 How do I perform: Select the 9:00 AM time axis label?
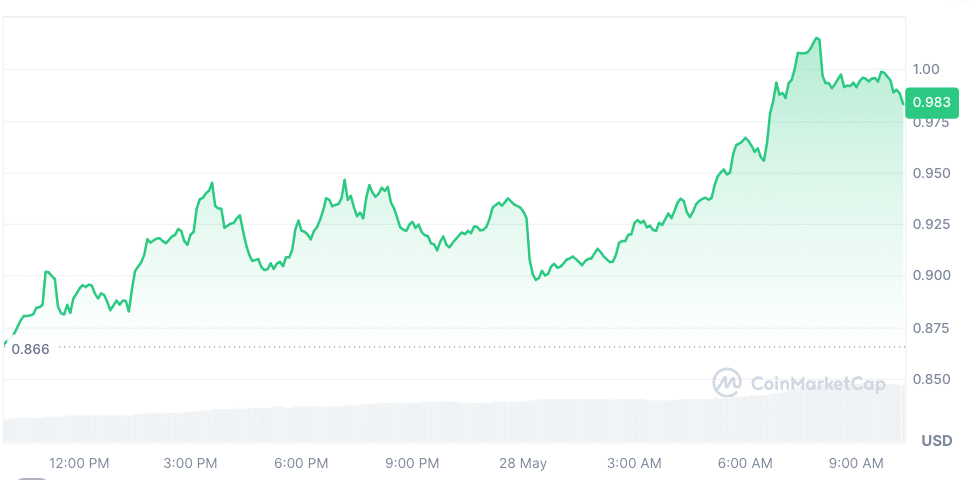point(857,463)
